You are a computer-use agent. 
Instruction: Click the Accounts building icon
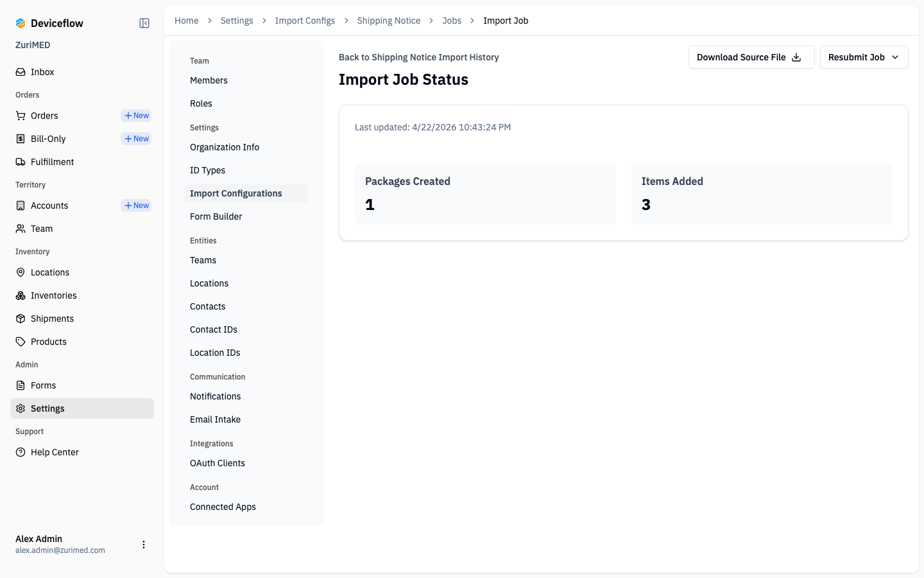(x=21, y=206)
